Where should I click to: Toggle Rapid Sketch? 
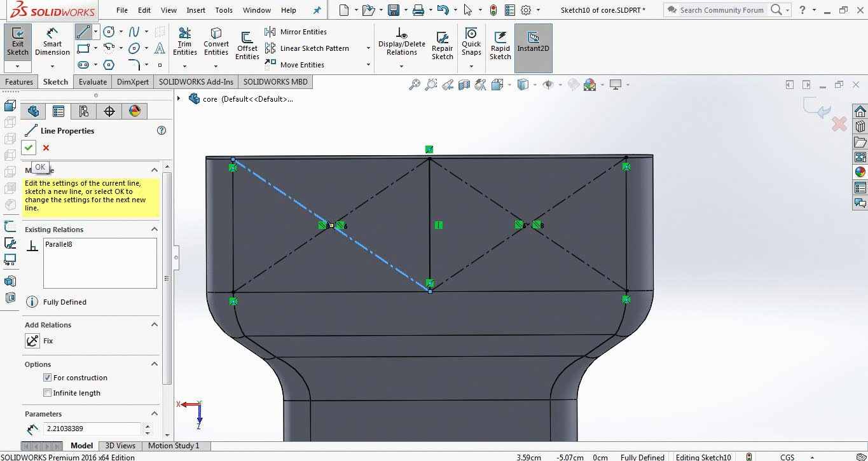(500, 46)
